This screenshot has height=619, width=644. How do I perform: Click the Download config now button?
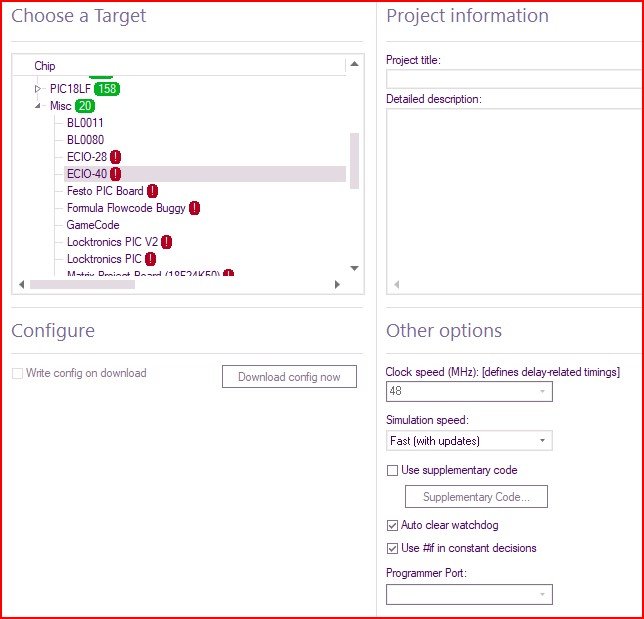coord(289,377)
